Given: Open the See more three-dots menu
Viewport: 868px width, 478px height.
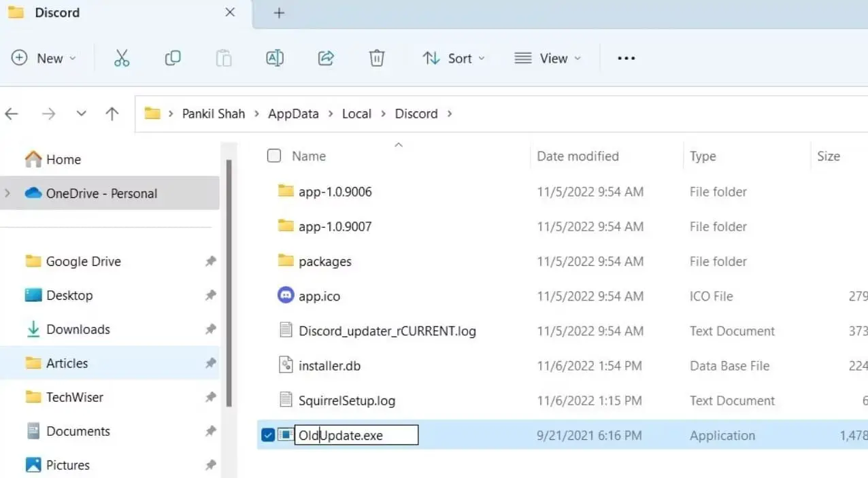Looking at the screenshot, I should (x=626, y=58).
